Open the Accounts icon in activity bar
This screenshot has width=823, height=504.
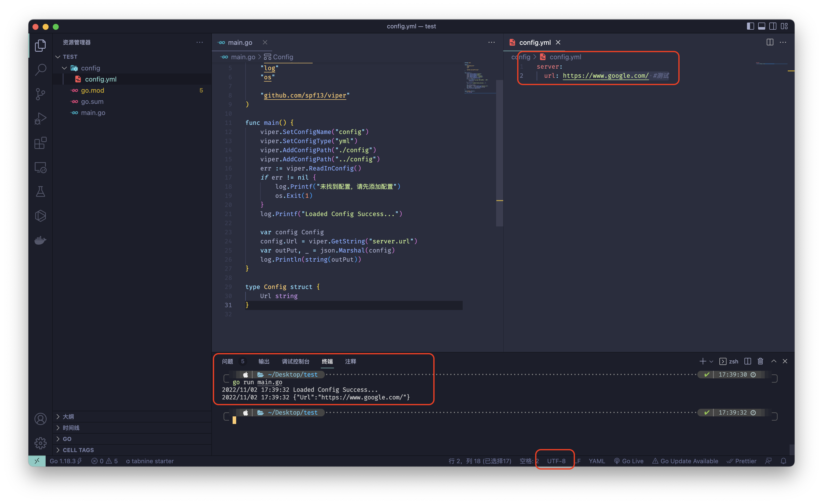(41, 419)
